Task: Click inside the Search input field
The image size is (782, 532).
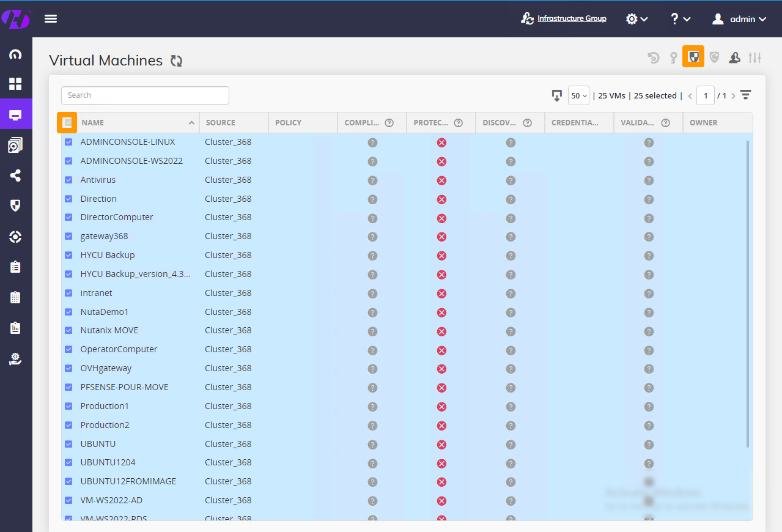Action: pyautogui.click(x=144, y=95)
